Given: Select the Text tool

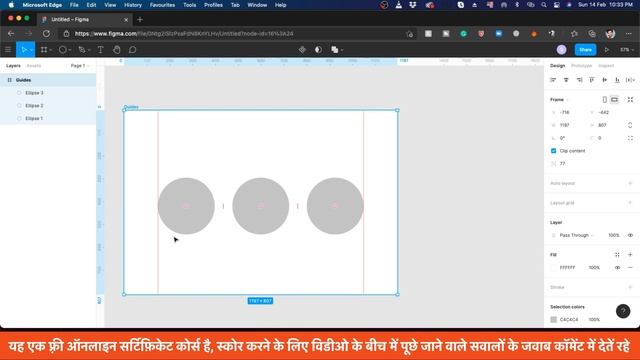Looking at the screenshot, I should click(x=100, y=50).
